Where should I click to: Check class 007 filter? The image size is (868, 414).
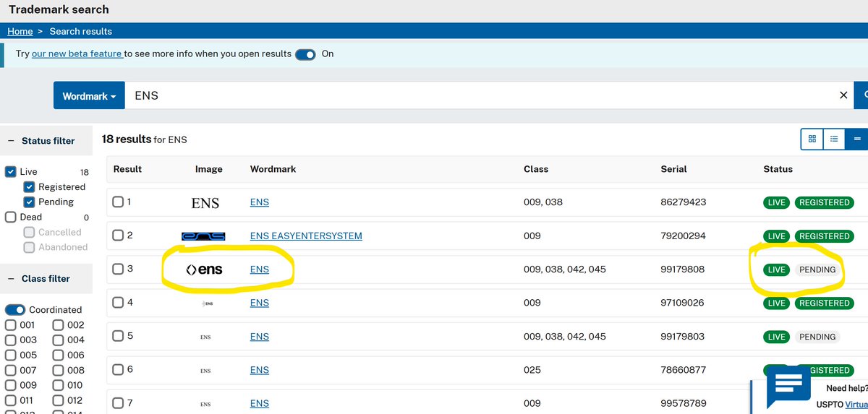pos(11,370)
